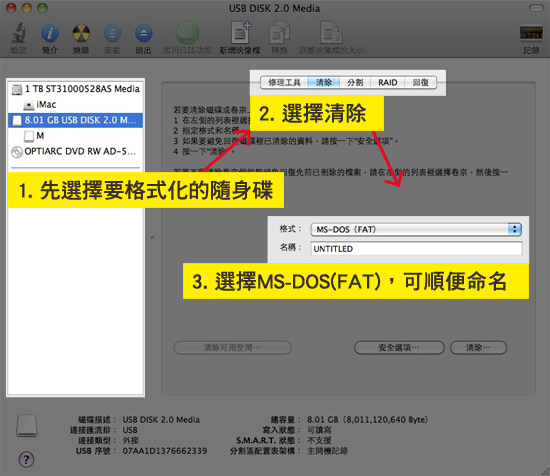Image resolution: width=550 pixels, height=476 pixels.
Task: Click the Eject (退出) toolbar icon
Action: click(143, 33)
